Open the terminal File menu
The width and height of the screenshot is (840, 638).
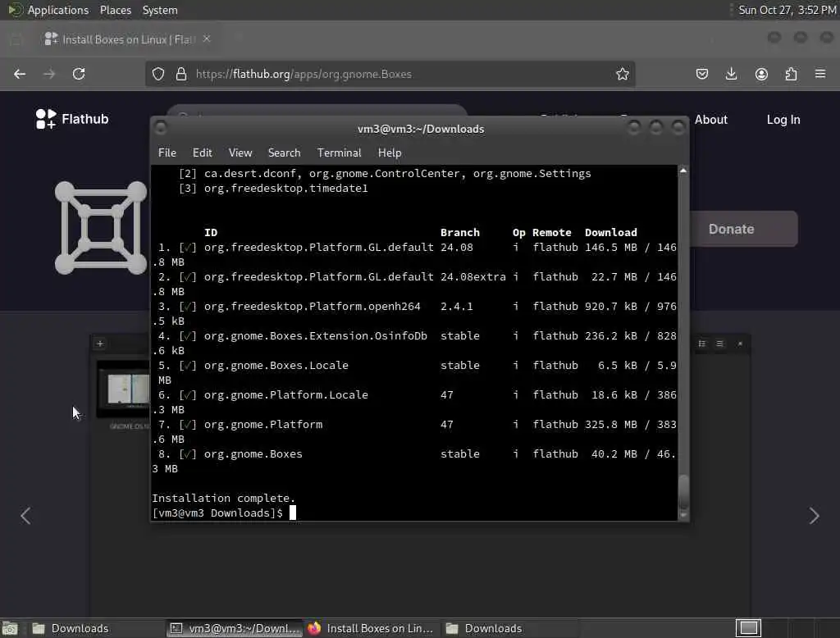pos(167,153)
